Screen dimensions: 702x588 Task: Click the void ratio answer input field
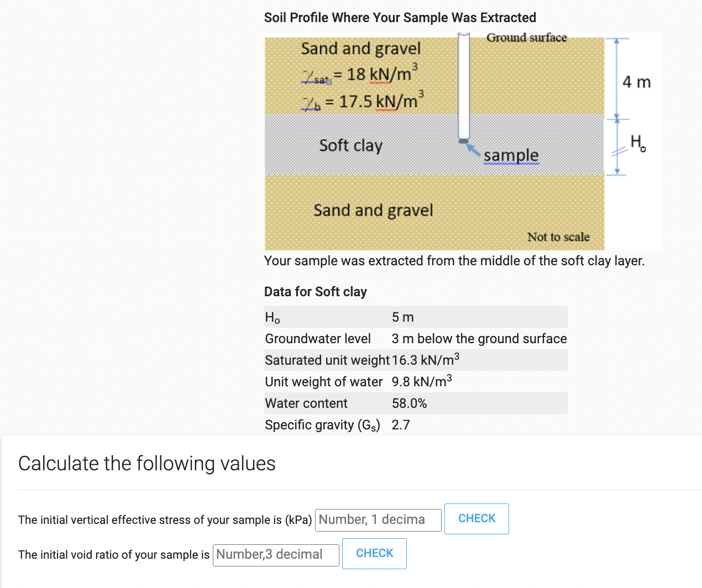[275, 555]
